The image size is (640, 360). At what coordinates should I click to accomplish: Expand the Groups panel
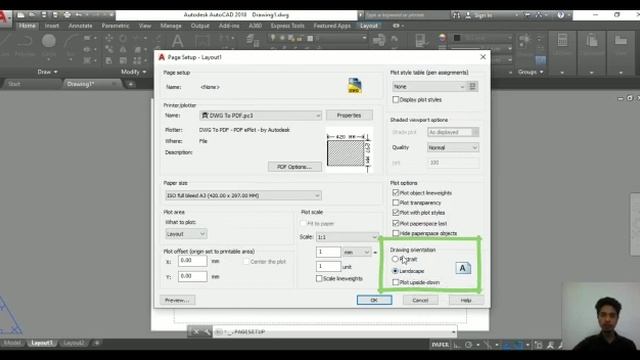(531, 72)
